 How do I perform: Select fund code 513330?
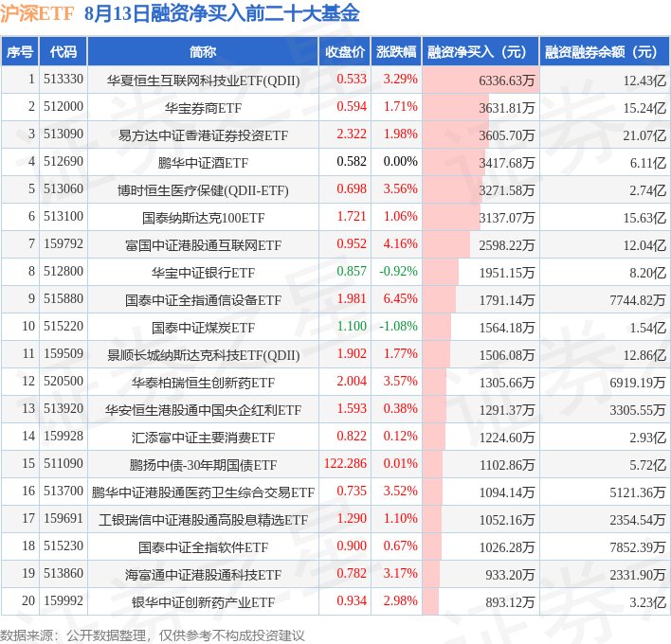click(63, 80)
